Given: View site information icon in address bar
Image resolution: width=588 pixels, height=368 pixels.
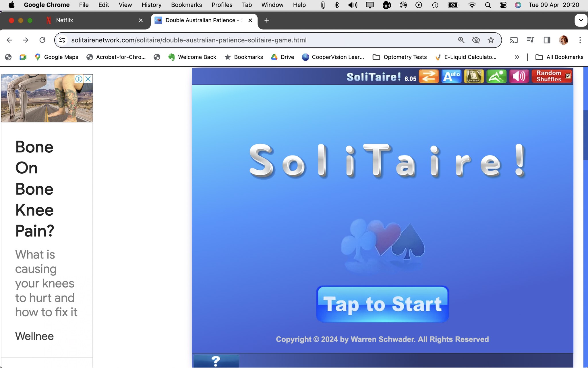Looking at the screenshot, I should [62, 40].
